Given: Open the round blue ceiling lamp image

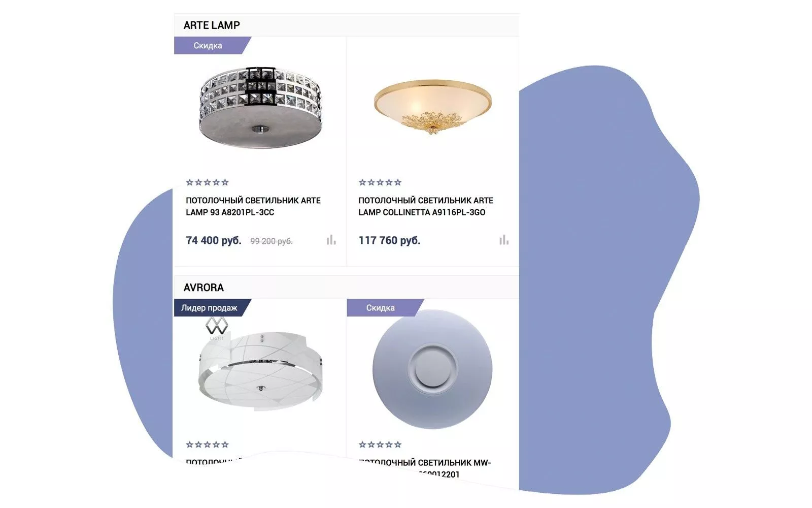Looking at the screenshot, I should pos(432,369).
